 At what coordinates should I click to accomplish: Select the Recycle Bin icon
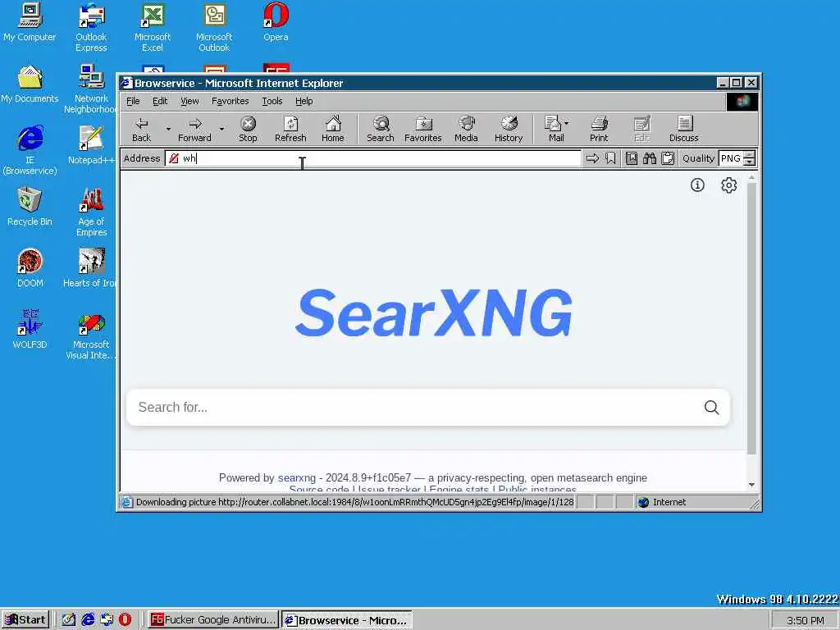30,208
